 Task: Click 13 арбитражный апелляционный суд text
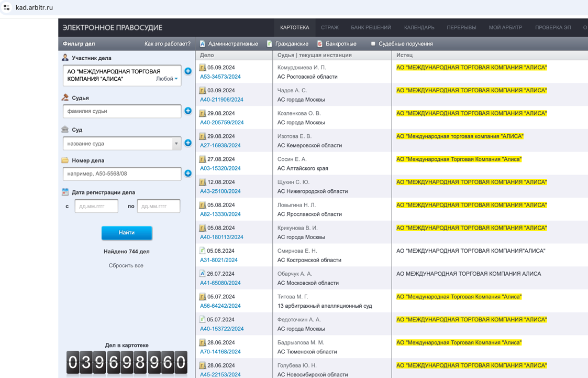pyautogui.click(x=325, y=306)
